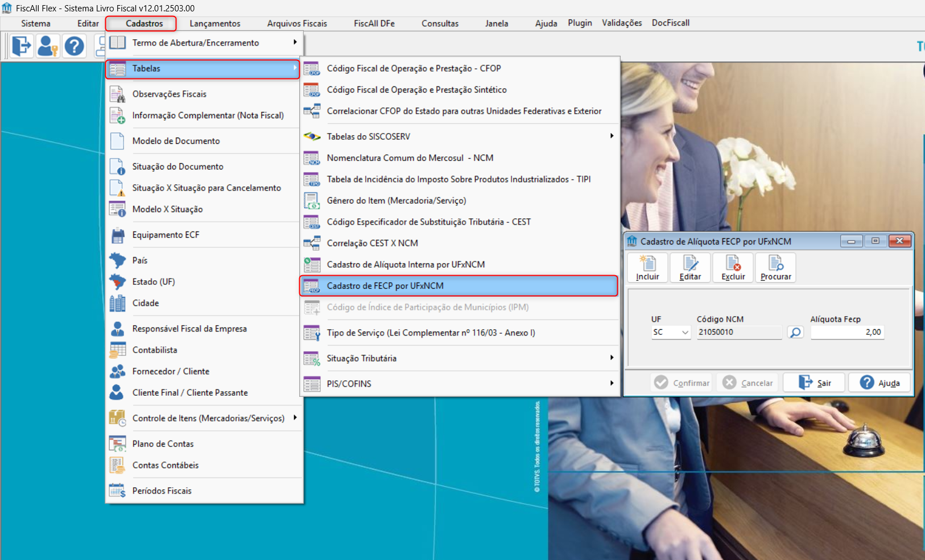Click the Tabelas do SISCOSERV flag icon
This screenshot has width=925, height=560.
[312, 136]
